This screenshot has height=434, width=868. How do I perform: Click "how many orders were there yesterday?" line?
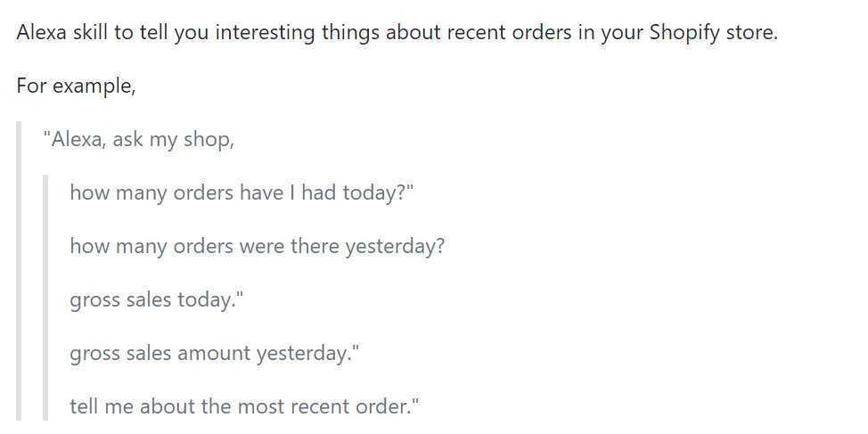[257, 246]
